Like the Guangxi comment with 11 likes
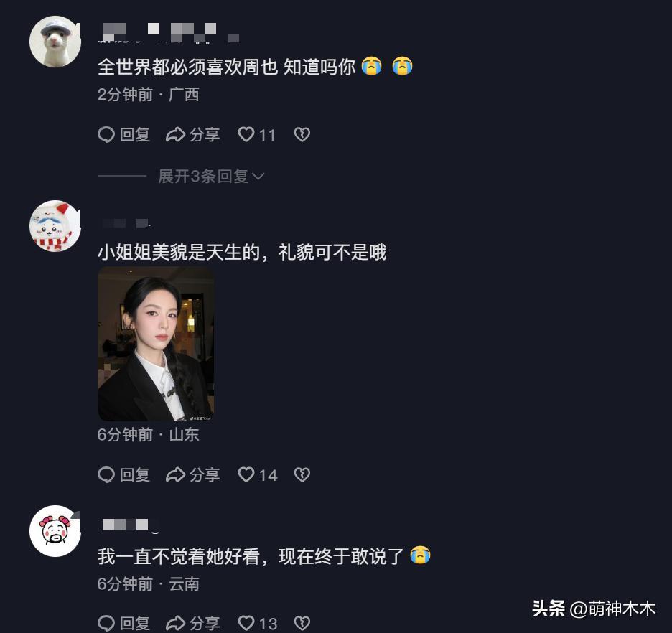This screenshot has width=672, height=633. tap(257, 135)
